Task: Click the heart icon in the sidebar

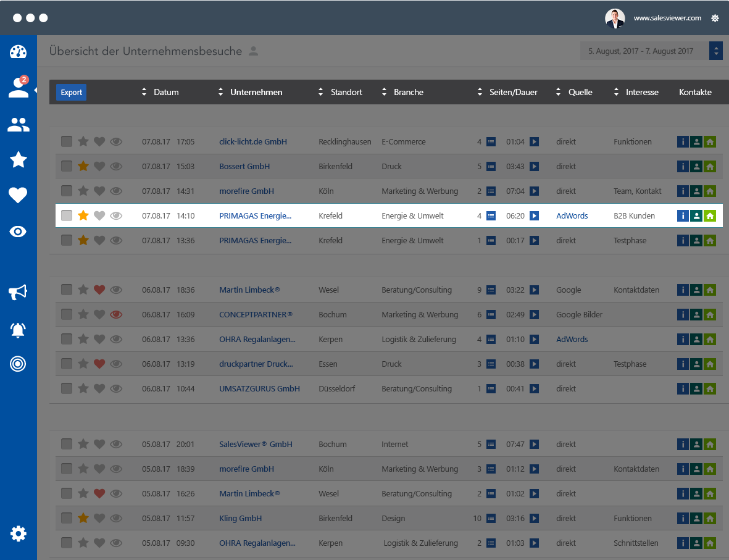Action: pyautogui.click(x=18, y=195)
